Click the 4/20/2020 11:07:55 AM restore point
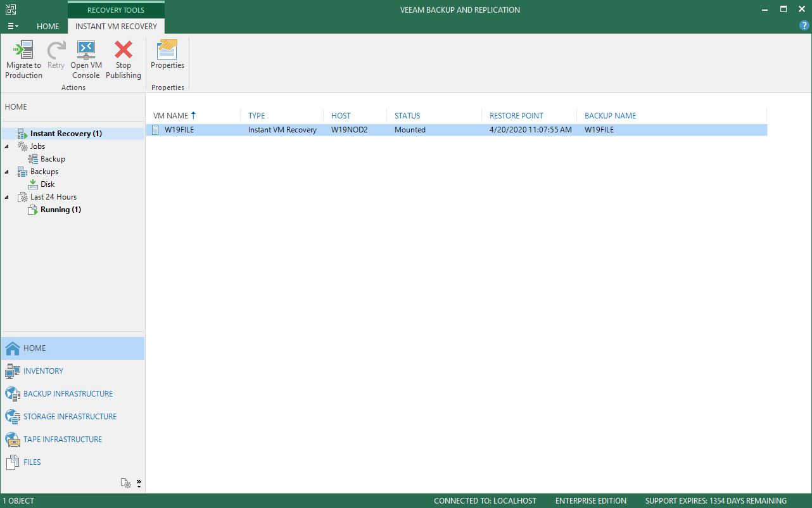812x508 pixels. point(531,130)
